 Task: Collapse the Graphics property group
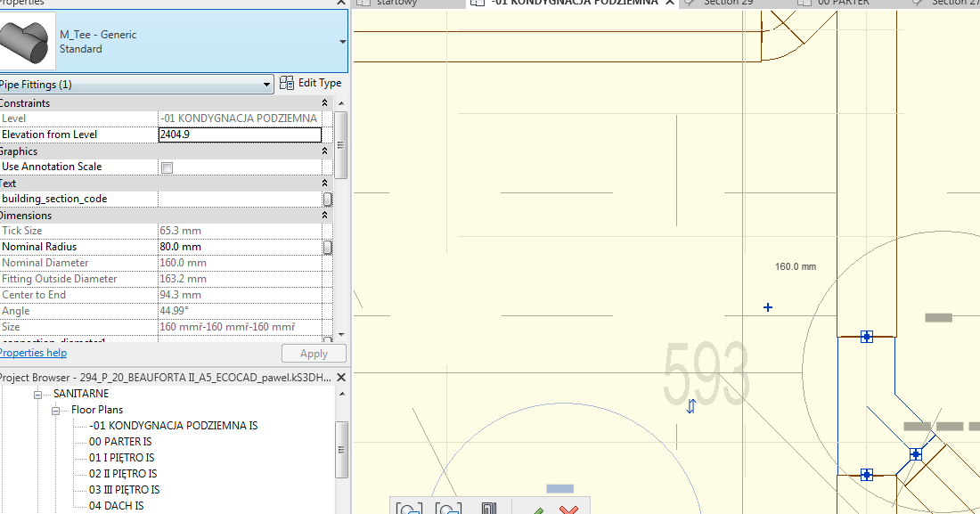point(324,151)
